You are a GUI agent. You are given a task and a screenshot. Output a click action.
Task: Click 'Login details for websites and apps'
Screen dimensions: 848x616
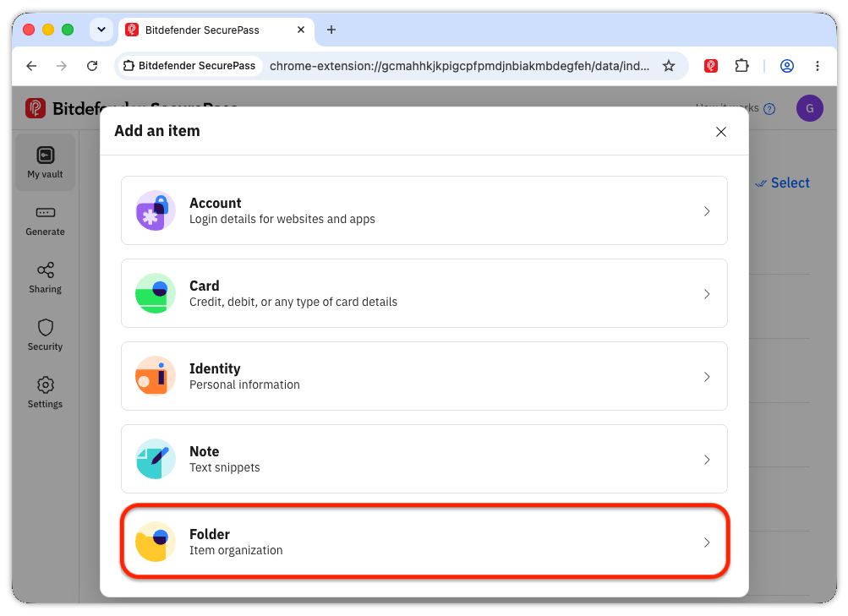[282, 220]
